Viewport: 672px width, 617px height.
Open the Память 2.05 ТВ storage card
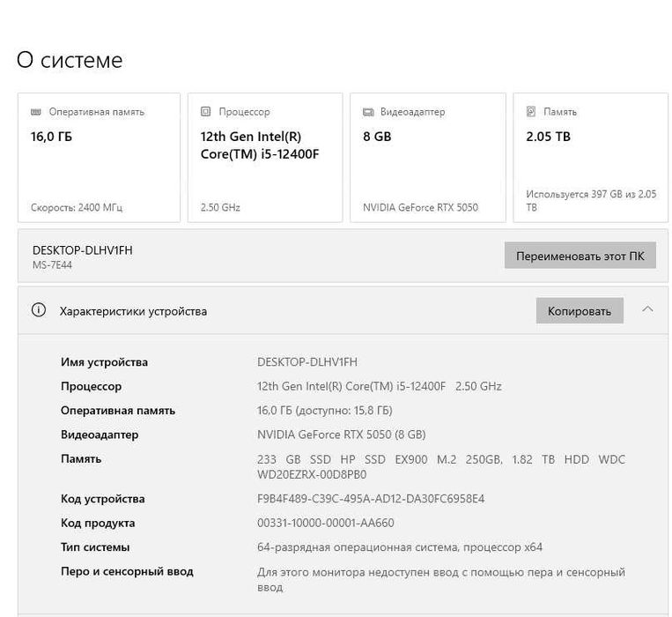coord(591,159)
